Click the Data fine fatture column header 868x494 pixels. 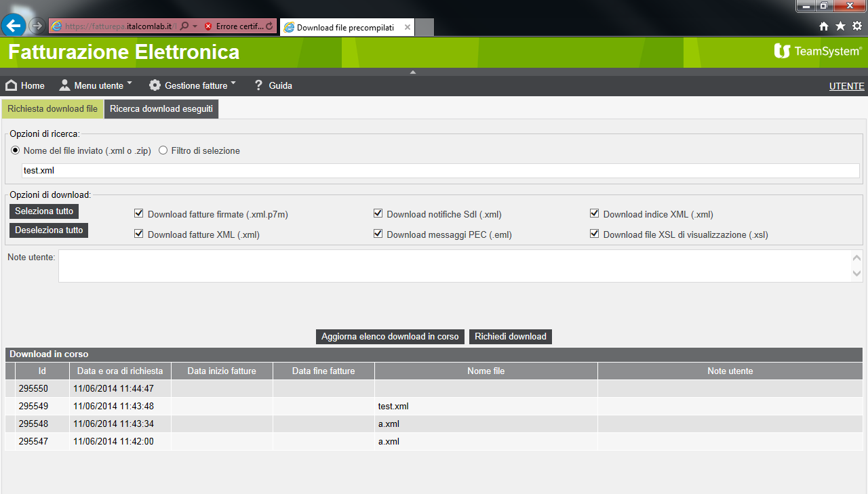tap(323, 371)
